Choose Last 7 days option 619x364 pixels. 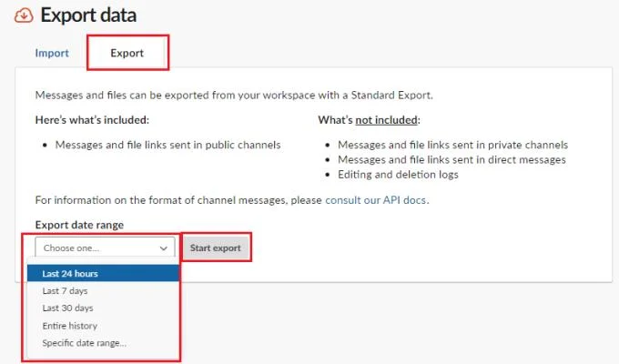point(103,291)
